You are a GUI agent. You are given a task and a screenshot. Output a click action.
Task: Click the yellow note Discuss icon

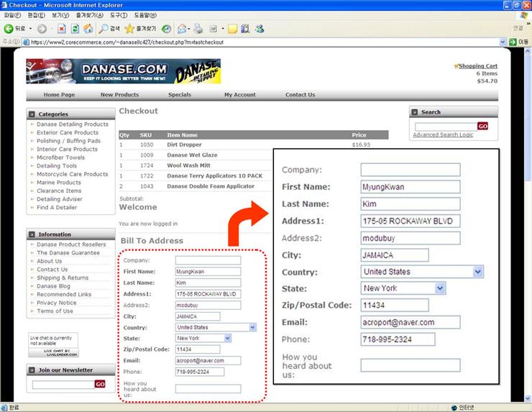click(232, 29)
